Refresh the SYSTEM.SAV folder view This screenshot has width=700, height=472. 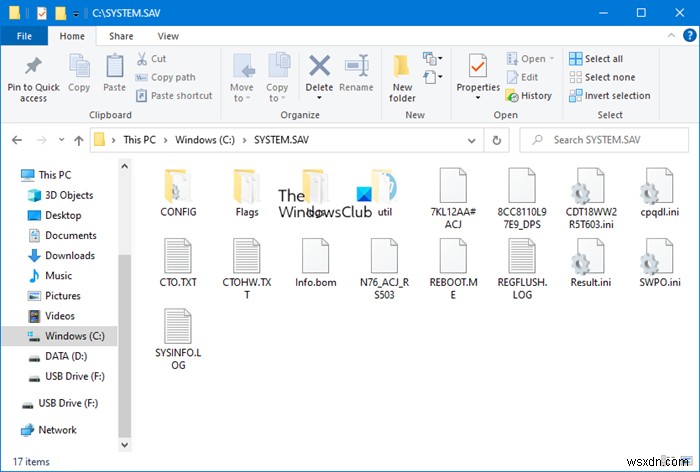click(496, 141)
